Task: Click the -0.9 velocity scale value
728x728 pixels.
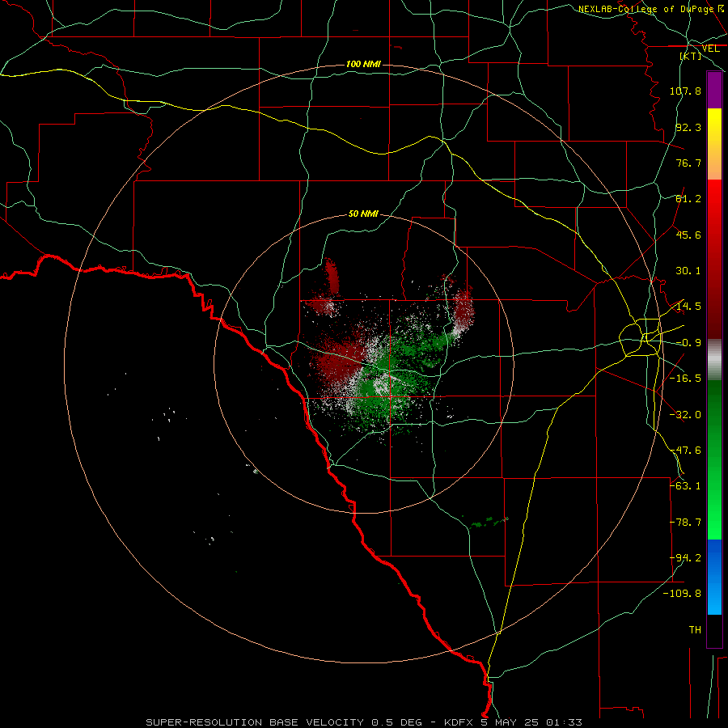Action: click(x=688, y=343)
